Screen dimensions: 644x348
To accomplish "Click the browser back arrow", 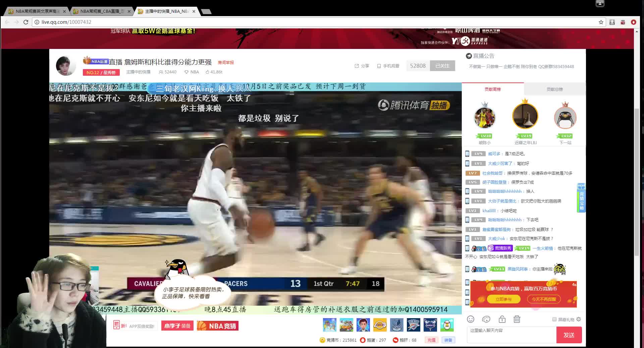I will click(x=7, y=22).
